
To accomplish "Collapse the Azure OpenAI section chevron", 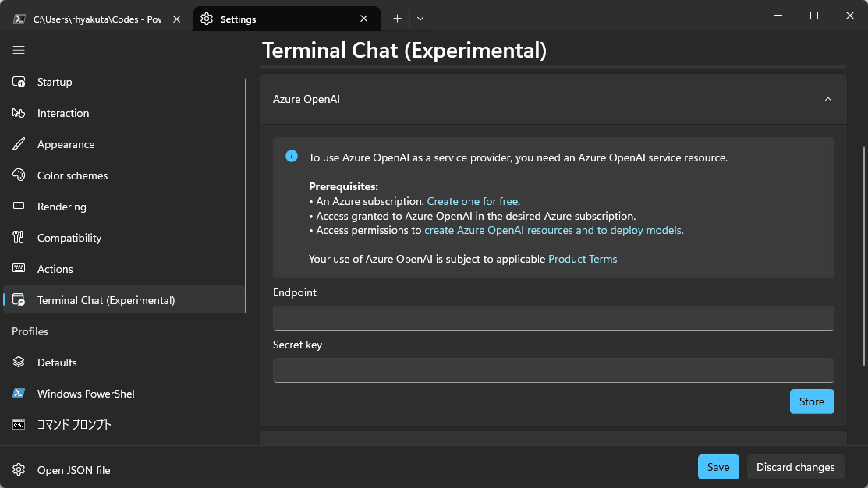I will pyautogui.click(x=828, y=100).
